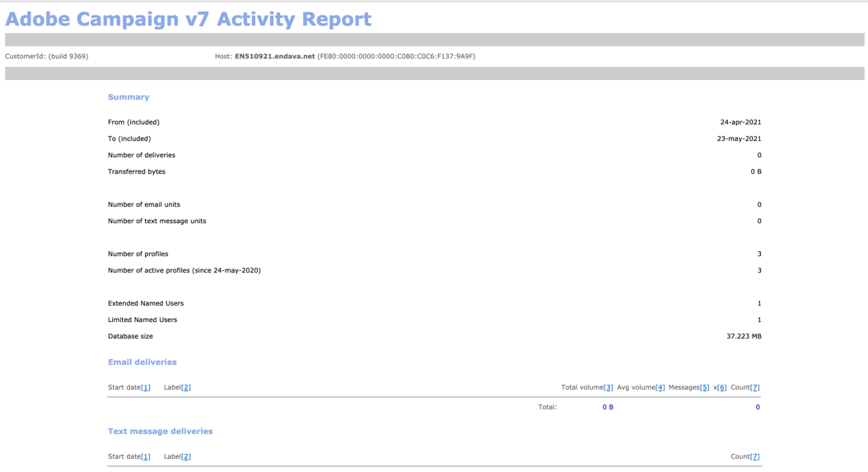Click Number of active profiles (since 24-may-2020)
868x472 pixels.
coord(184,270)
